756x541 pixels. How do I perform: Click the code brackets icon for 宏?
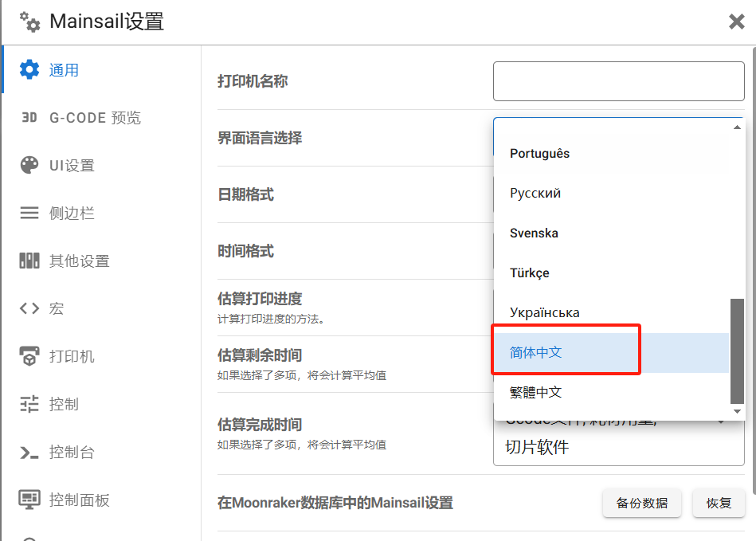coord(29,309)
